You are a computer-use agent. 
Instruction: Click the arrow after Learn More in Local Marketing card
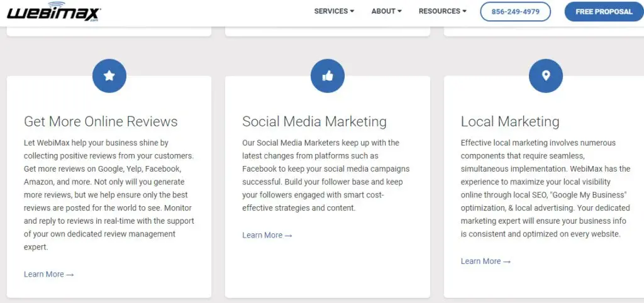point(507,262)
